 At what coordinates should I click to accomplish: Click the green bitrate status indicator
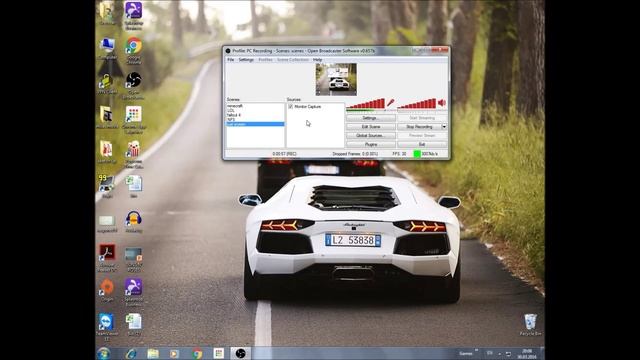point(417,154)
